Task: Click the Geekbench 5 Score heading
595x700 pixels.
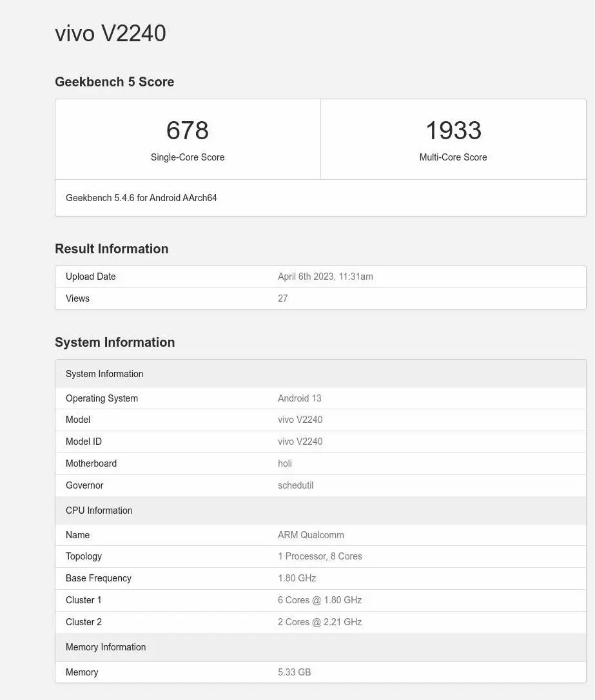Action: [x=114, y=82]
